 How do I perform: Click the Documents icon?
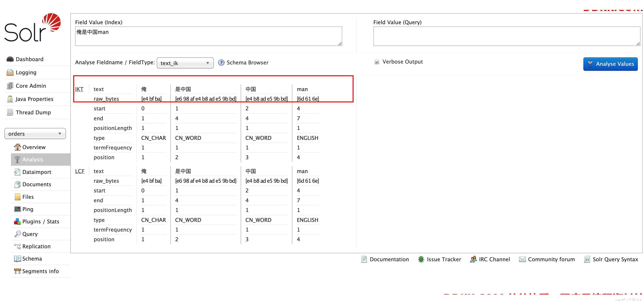(x=17, y=184)
